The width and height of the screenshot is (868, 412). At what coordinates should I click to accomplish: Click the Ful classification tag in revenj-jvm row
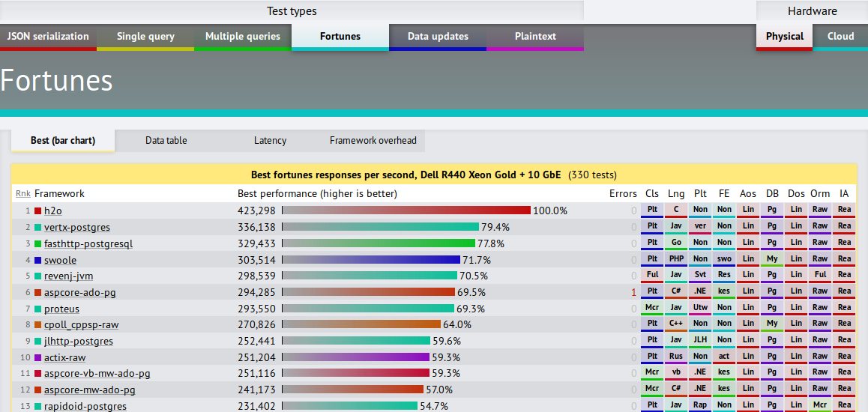pos(652,276)
